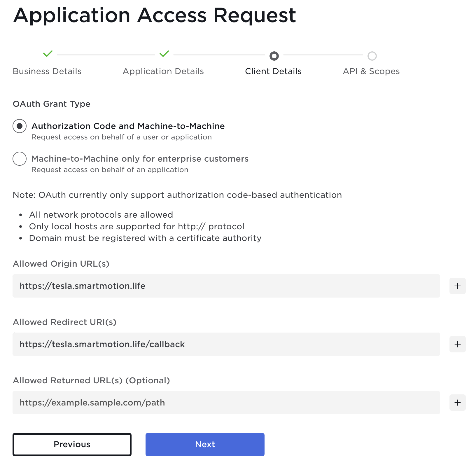Screen dimensions: 476x465
Task: Switch to the Business Details step
Action: tap(47, 71)
